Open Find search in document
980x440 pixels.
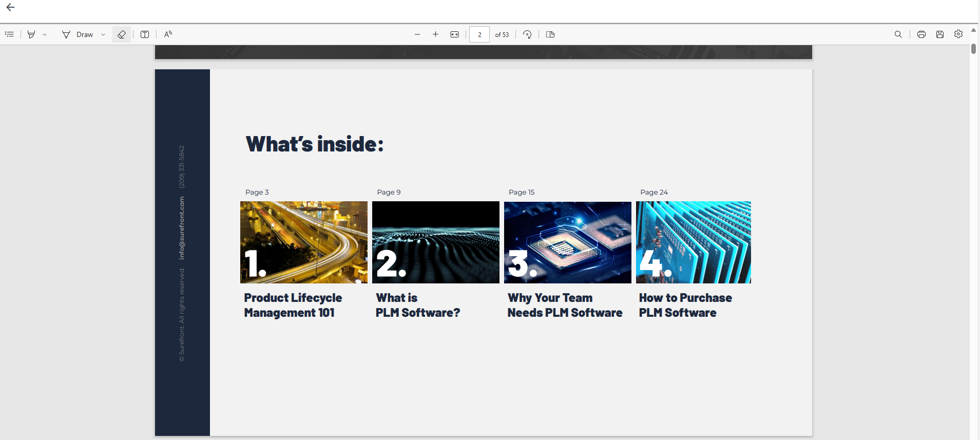(x=898, y=34)
